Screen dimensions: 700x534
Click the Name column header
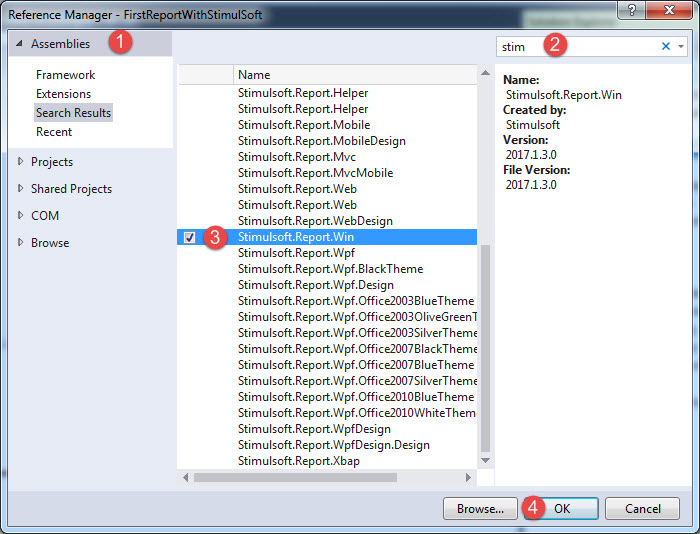(355, 75)
